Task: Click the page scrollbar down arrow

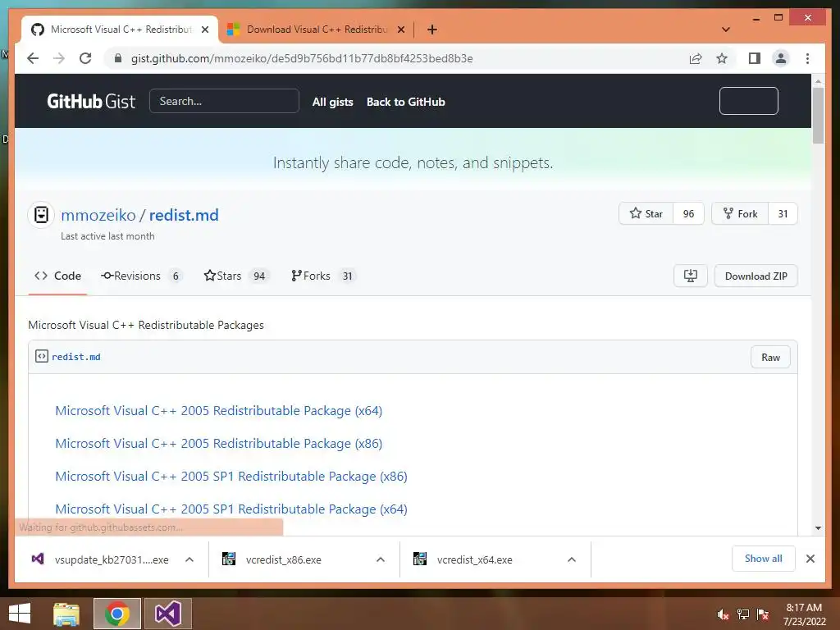Action: [818, 528]
